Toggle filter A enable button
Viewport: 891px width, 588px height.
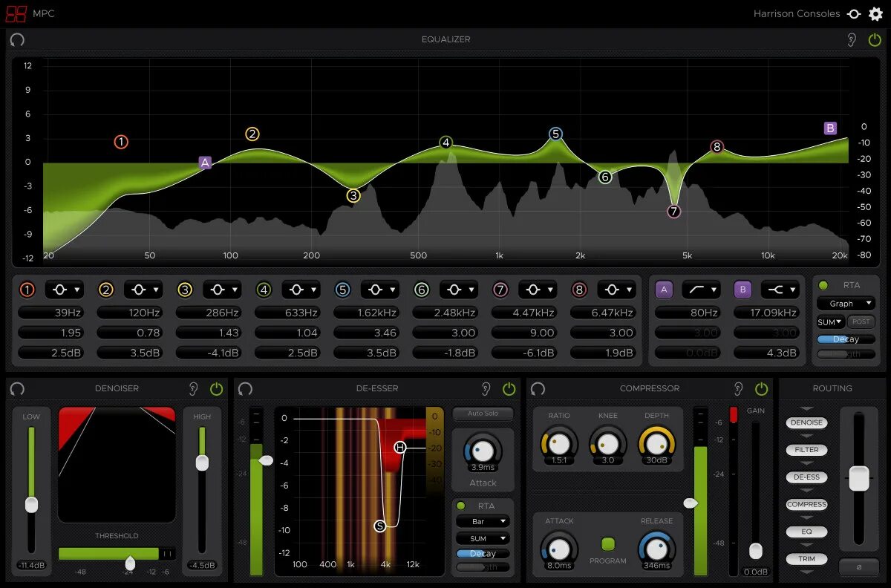point(664,290)
